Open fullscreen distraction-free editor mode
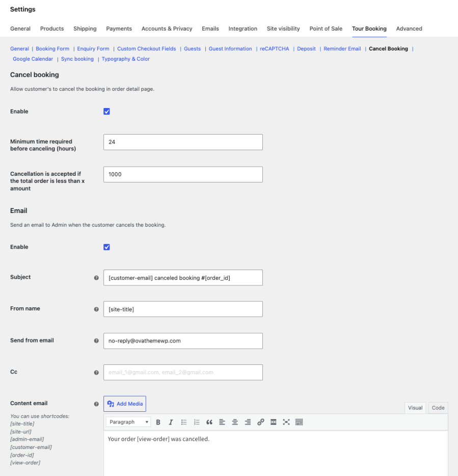 [286, 422]
